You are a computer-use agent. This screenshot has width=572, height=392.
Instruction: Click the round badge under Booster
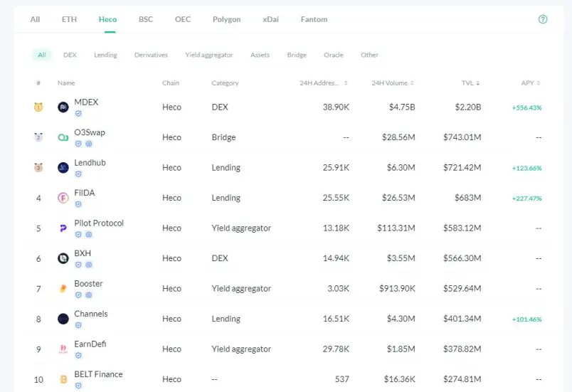(89, 295)
